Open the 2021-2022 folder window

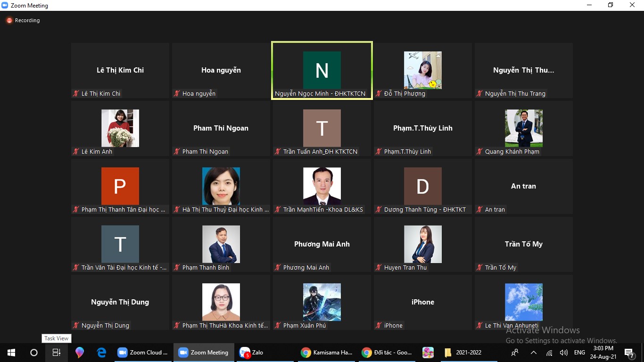[464, 353]
